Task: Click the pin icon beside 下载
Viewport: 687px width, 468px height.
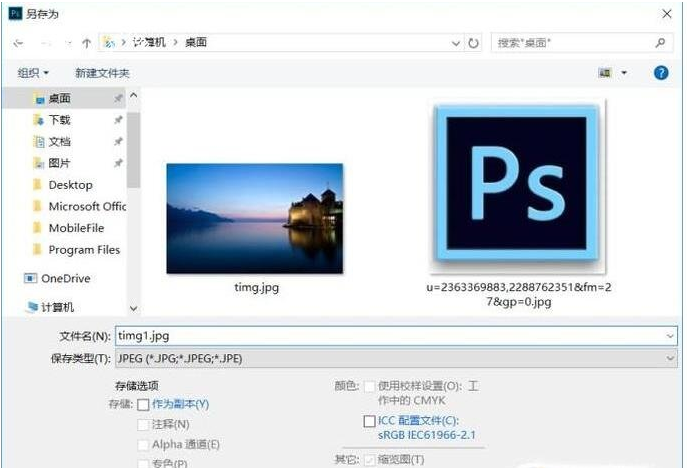Action: (x=118, y=120)
